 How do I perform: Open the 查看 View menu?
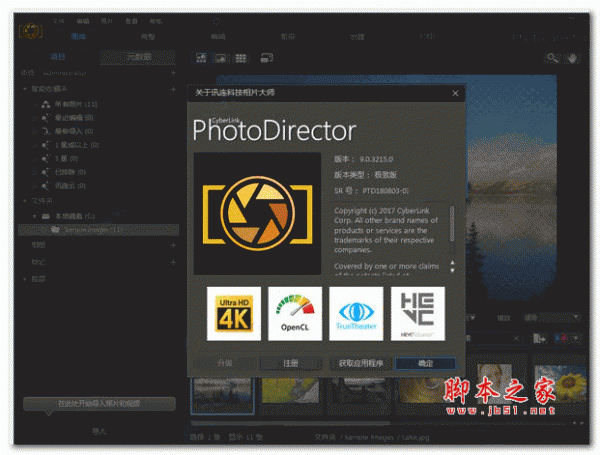point(131,21)
